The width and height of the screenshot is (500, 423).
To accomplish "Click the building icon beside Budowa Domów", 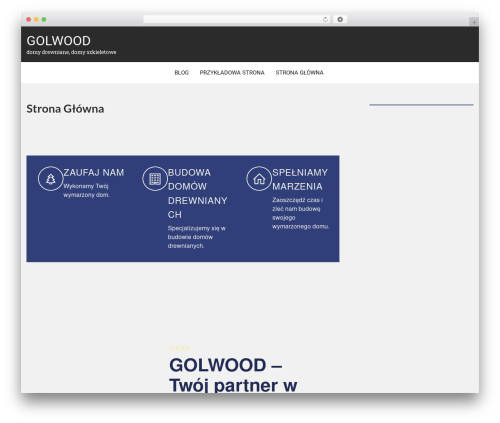I will 155,179.
